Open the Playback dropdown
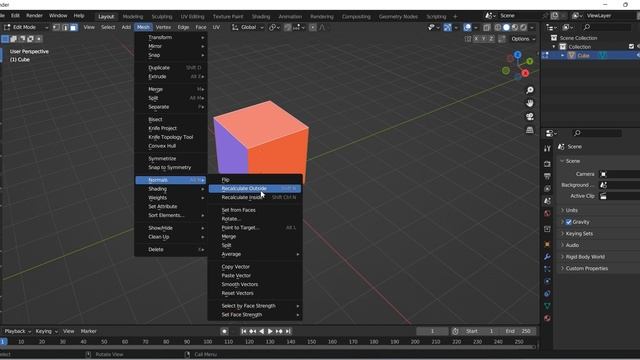This screenshot has width=640, height=360. pyautogui.click(x=18, y=331)
